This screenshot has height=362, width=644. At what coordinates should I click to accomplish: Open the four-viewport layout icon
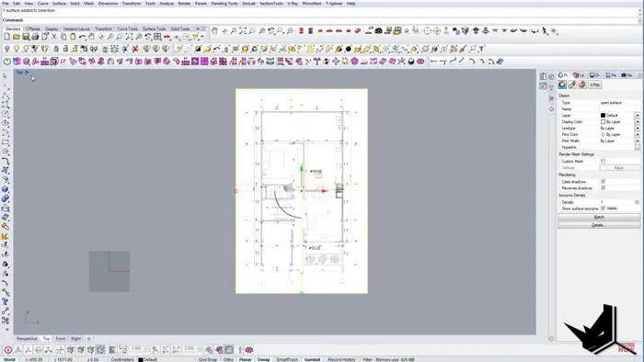click(x=157, y=37)
